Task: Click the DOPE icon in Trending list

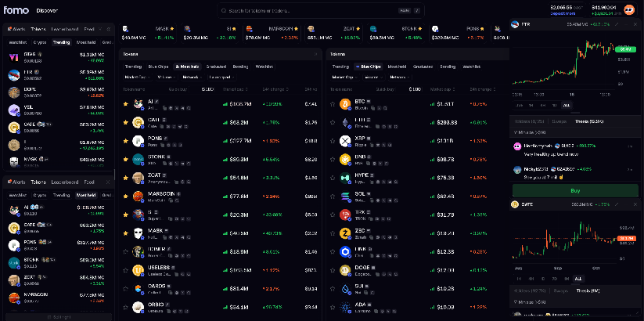Action: (14, 92)
